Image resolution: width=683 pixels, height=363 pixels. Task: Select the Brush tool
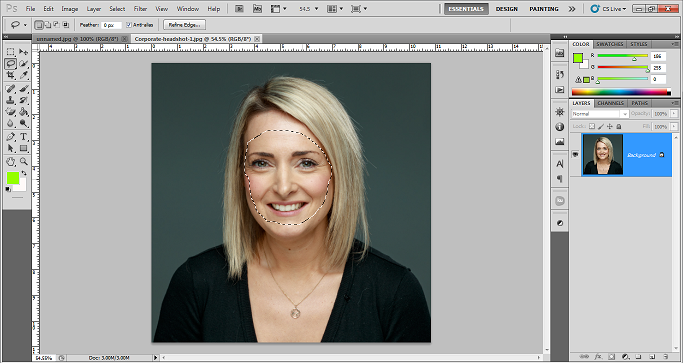24,89
